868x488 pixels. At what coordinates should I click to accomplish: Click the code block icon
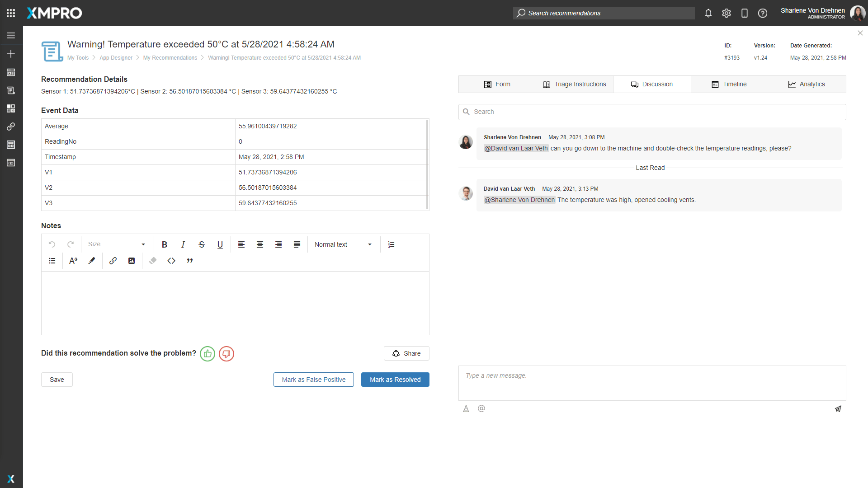point(171,260)
